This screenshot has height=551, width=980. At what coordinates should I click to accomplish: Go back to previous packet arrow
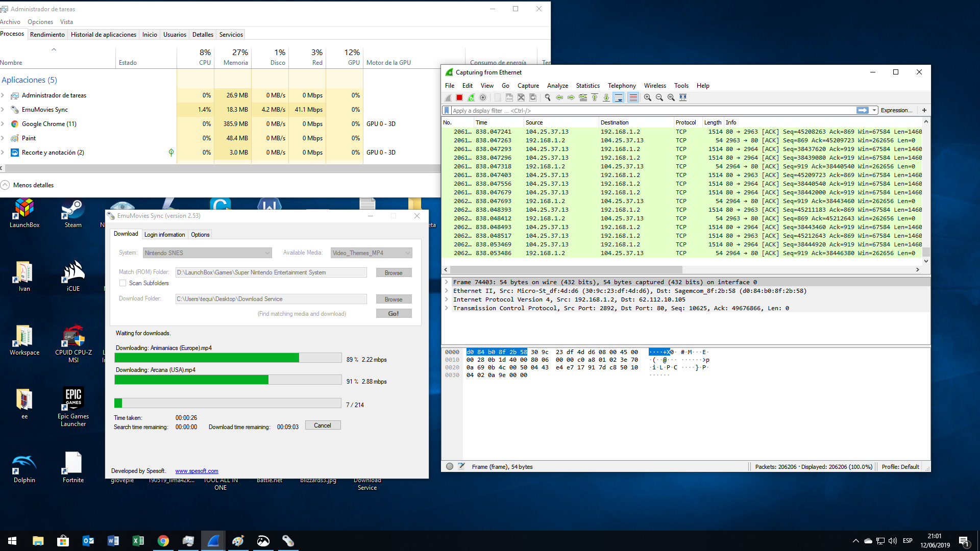coord(559,97)
